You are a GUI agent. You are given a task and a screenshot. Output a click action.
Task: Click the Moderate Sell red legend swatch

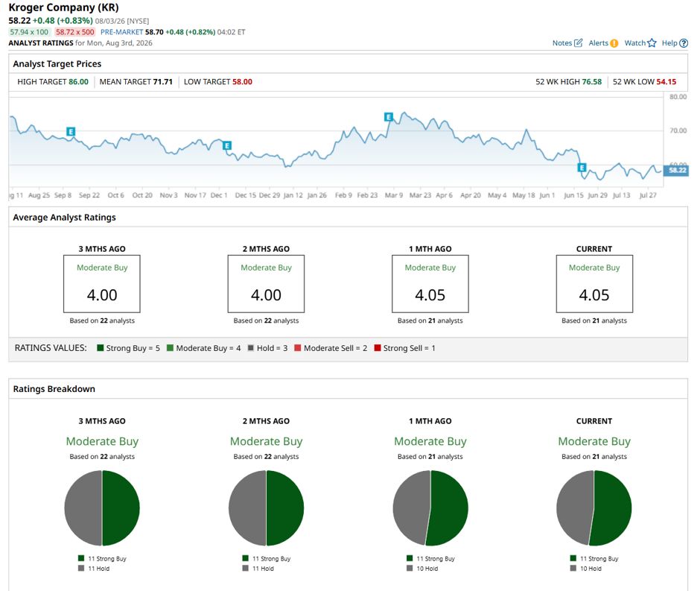click(x=298, y=348)
